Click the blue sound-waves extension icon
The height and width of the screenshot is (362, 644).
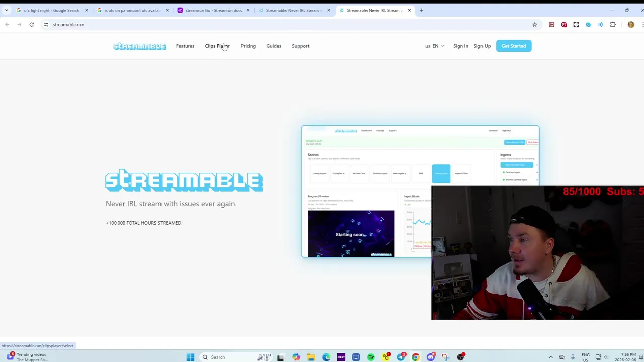(600, 24)
